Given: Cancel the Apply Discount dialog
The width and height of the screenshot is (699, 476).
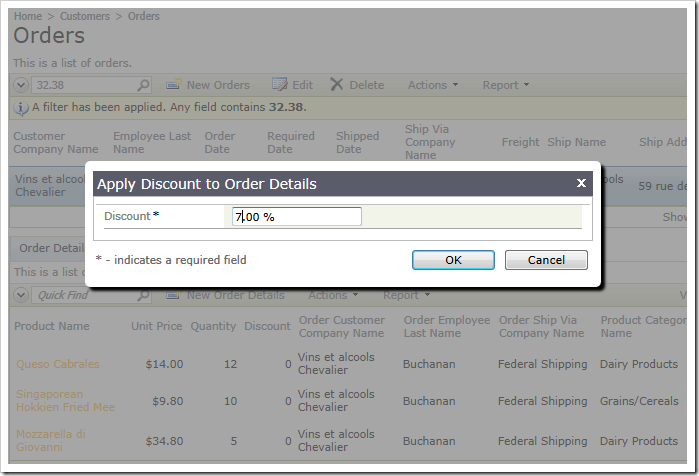Looking at the screenshot, I should (x=546, y=260).
